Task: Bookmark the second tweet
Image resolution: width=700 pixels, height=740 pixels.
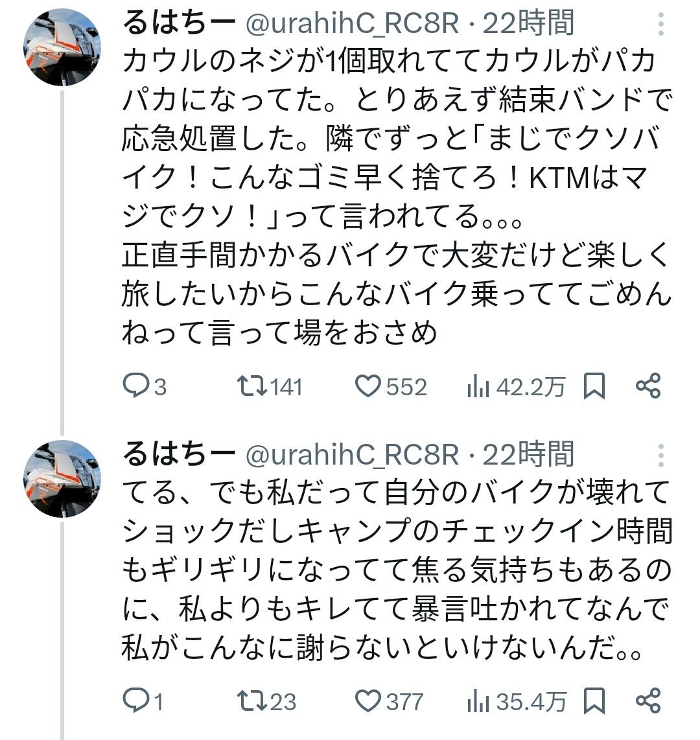Action: point(594,700)
